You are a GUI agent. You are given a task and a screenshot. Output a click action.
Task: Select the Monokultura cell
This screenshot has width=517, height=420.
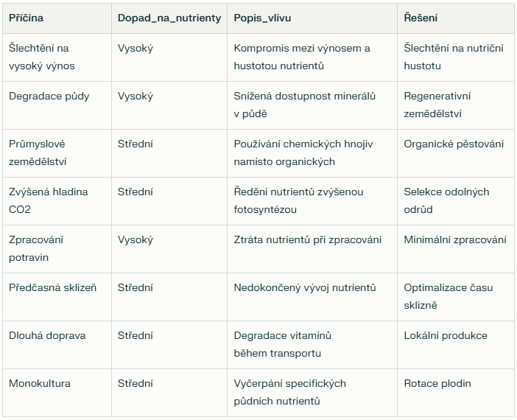pos(57,392)
